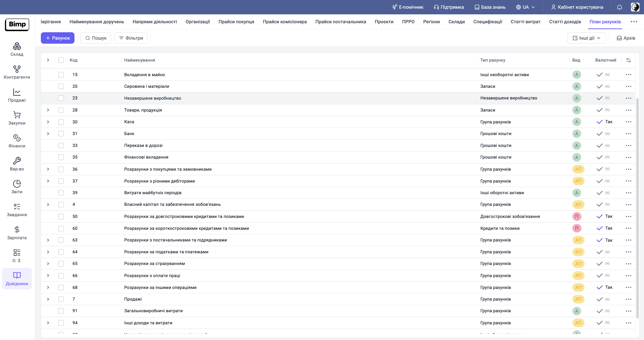Viewport: 644px width, 340px height.
Task: Switch to the Статті витрат tab
Action: pyautogui.click(x=525, y=22)
